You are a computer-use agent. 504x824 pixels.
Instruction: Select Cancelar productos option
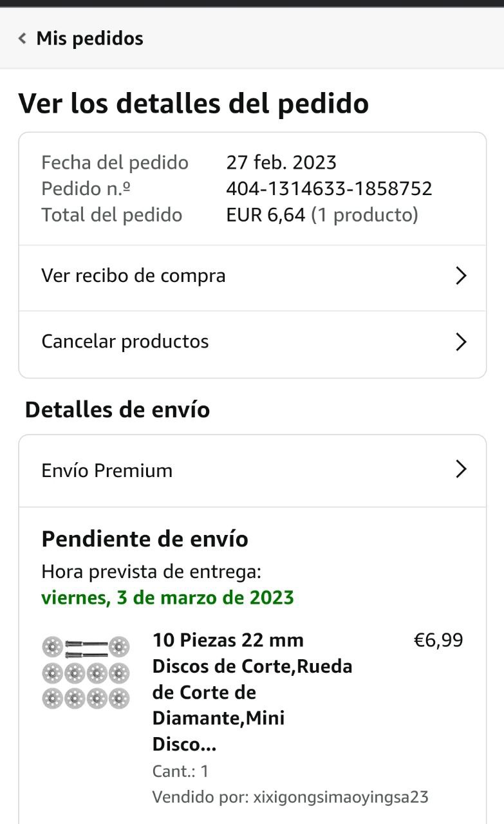125,341
